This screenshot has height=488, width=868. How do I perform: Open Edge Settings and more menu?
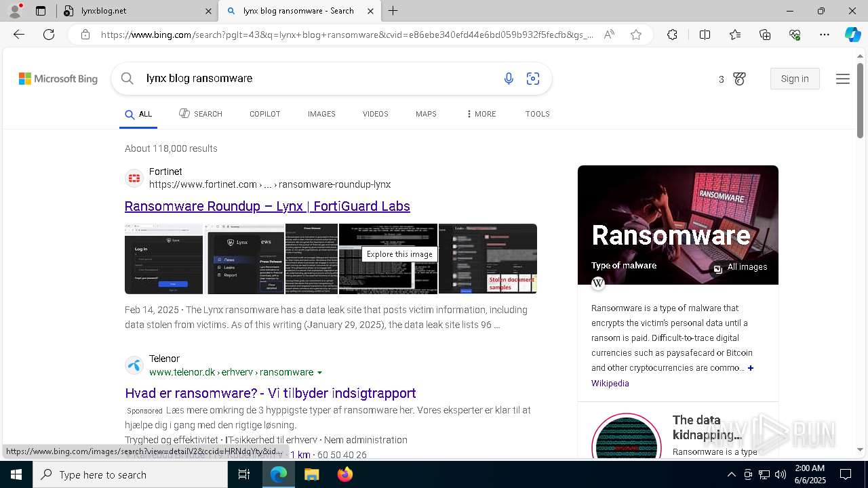coord(825,35)
